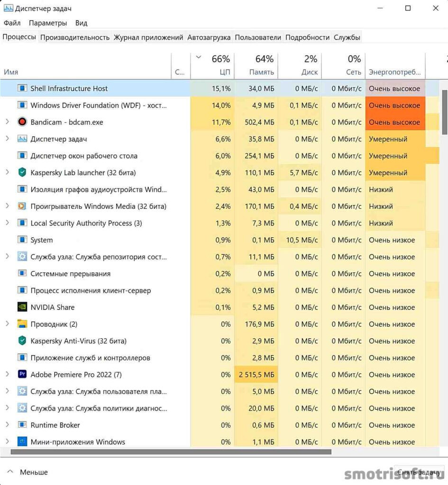
Task: Click the Процесс исполнения клиент-сервер icon
Action: 22,290
